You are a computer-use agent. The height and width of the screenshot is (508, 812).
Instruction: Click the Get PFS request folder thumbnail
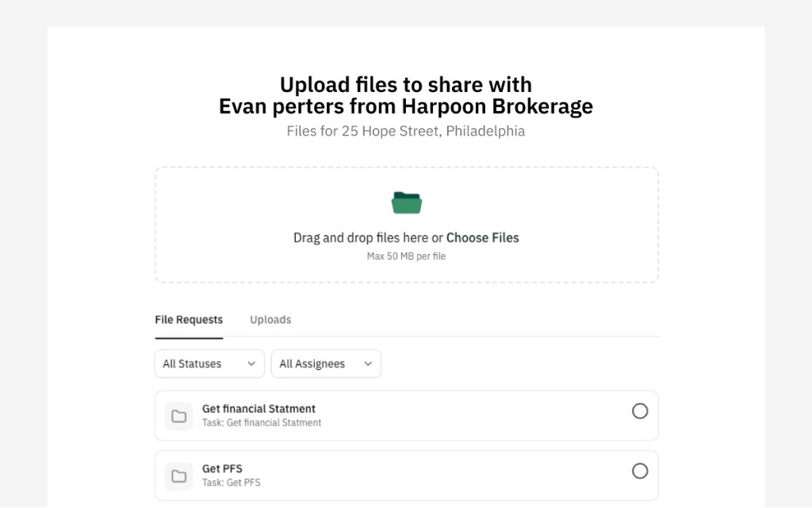(178, 475)
